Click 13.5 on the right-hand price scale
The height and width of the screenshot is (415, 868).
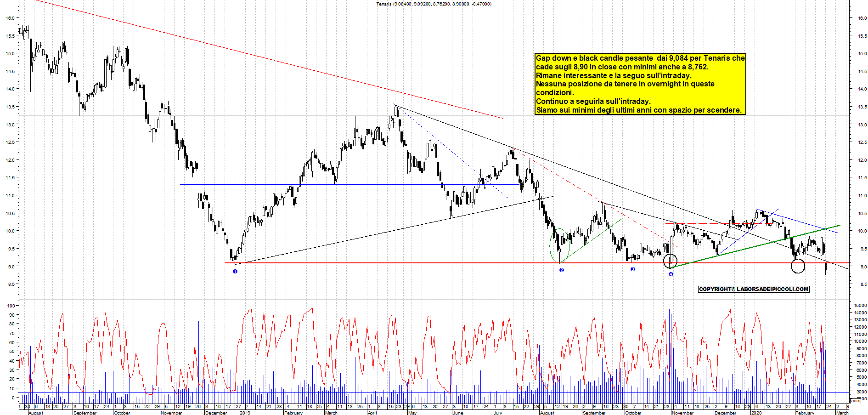(x=862, y=107)
